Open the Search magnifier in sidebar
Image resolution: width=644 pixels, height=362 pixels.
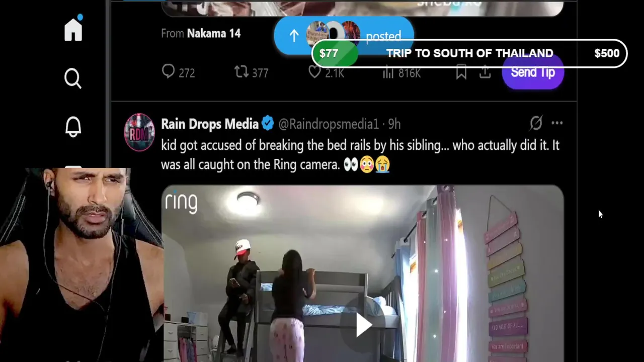[x=73, y=78]
